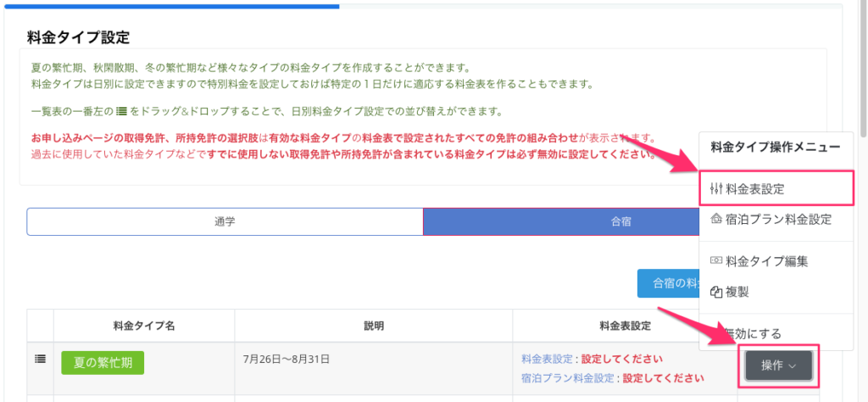Click the 料金タイプ操作メニュー menu title
Image resolution: width=868 pixels, height=402 pixels.
774,147
